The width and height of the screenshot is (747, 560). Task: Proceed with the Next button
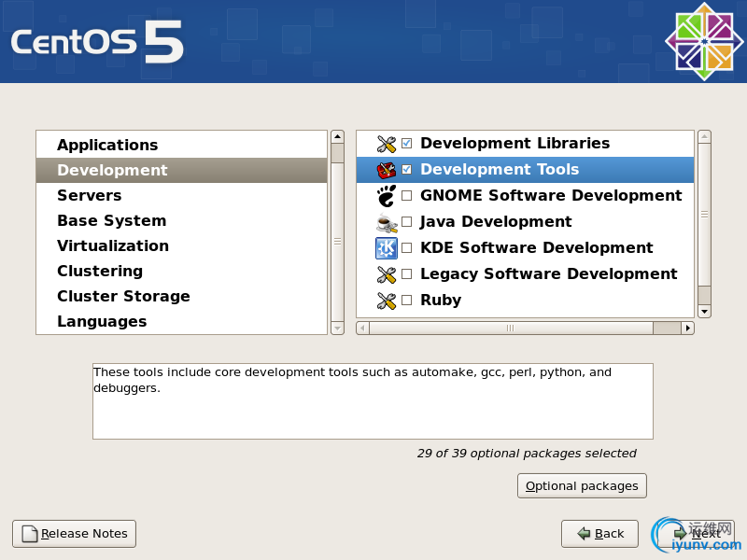click(697, 533)
